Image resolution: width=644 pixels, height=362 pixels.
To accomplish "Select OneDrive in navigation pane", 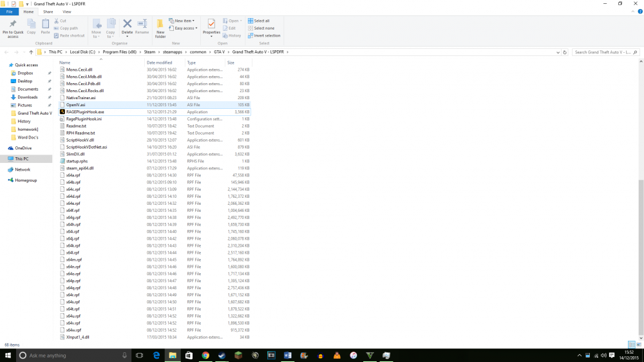I will (23, 148).
